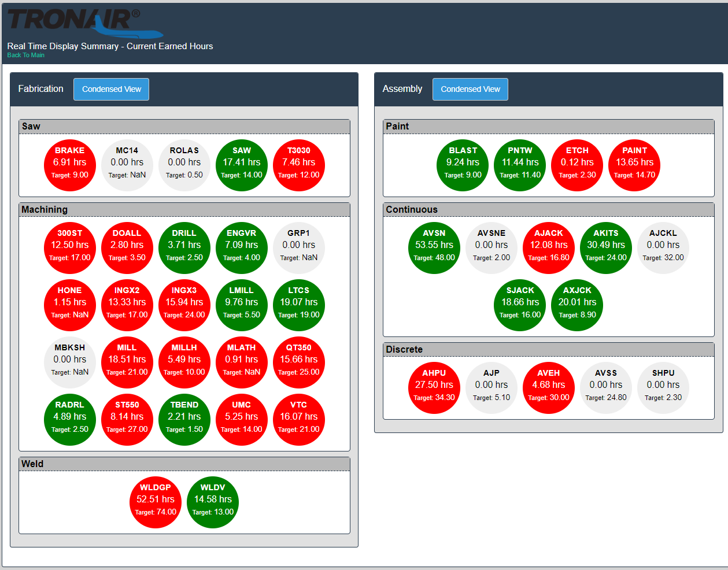View the AVEH discrete circle
Viewport: 728px width, 570px height.
point(549,388)
